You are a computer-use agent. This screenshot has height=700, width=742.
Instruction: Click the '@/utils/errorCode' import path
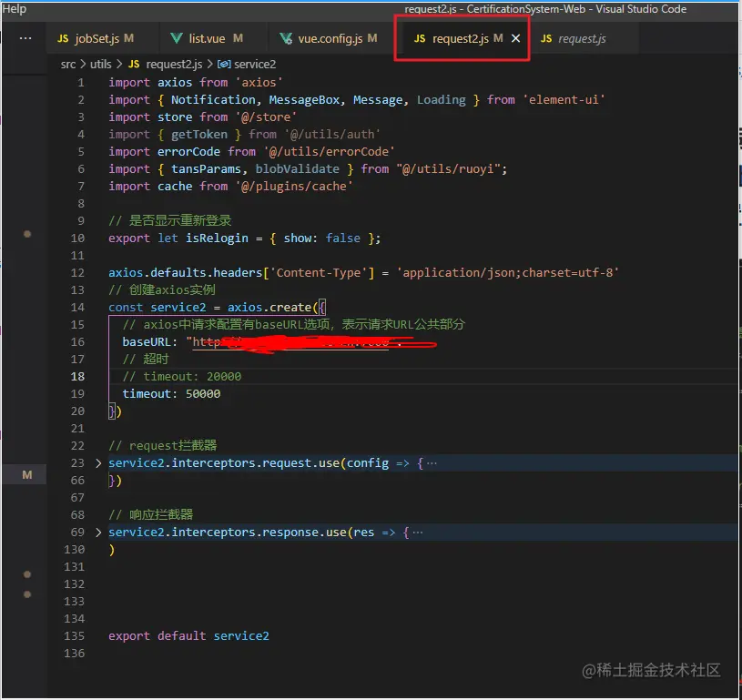[329, 152]
